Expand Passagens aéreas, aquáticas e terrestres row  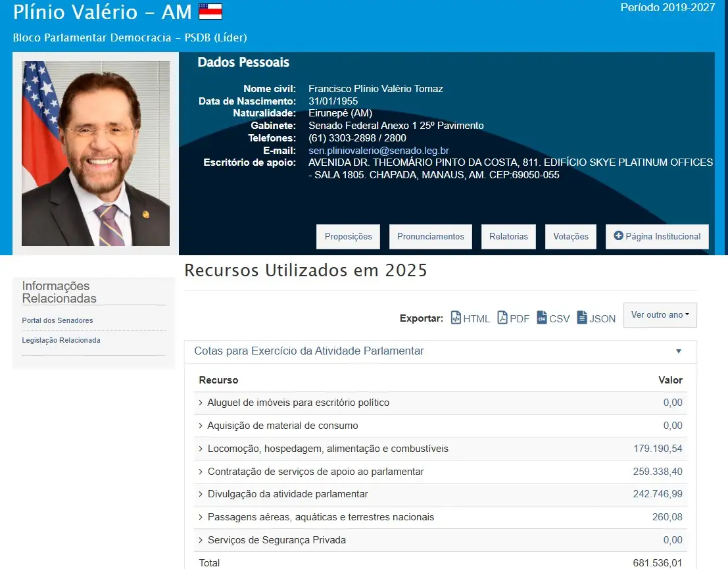(x=201, y=517)
